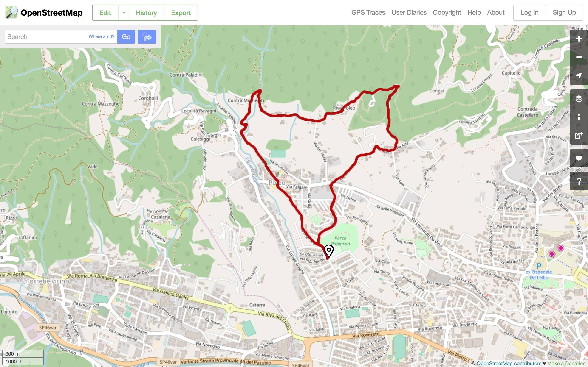
Task: Click the OpenStreetMap logo
Action: [44, 13]
